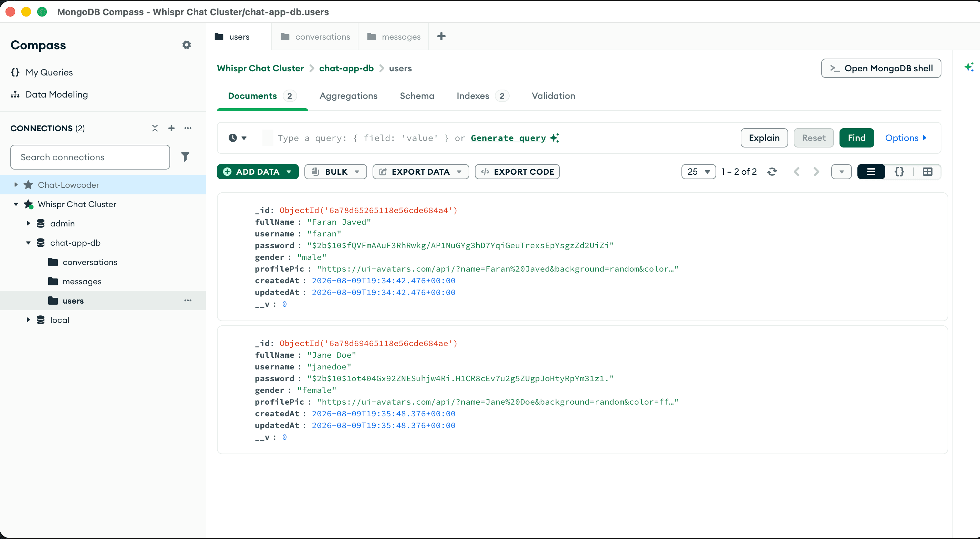Click Whispr Chat Cluster breadcrumb

tap(260, 68)
